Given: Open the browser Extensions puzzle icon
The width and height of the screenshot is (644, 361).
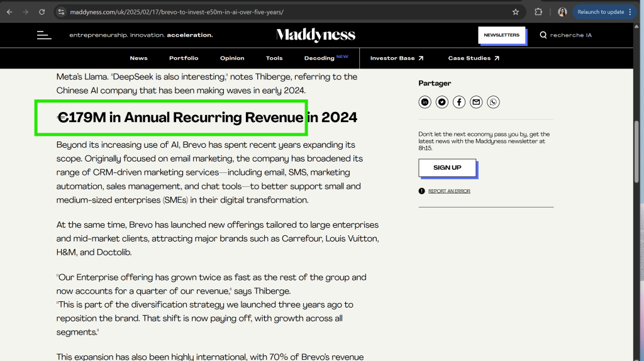Looking at the screenshot, I should coord(538,12).
